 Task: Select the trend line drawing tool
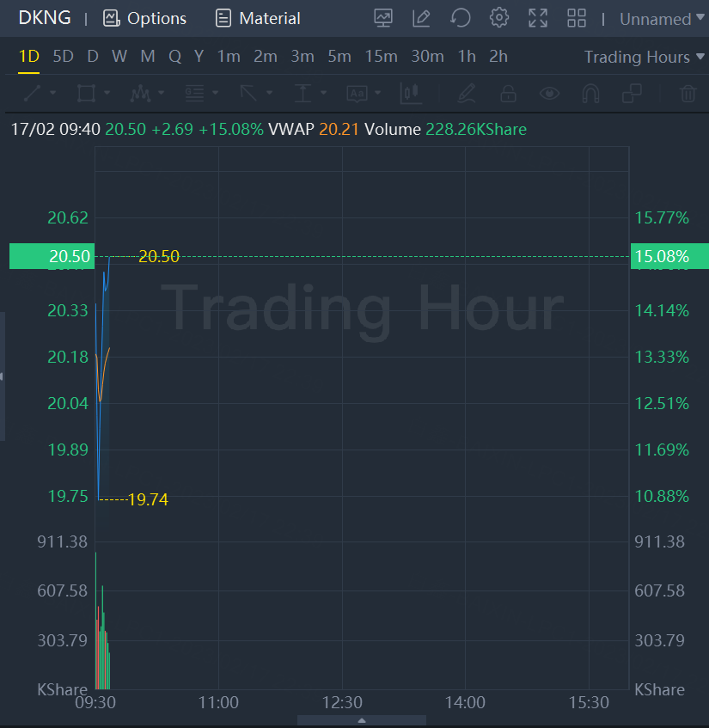[x=32, y=93]
